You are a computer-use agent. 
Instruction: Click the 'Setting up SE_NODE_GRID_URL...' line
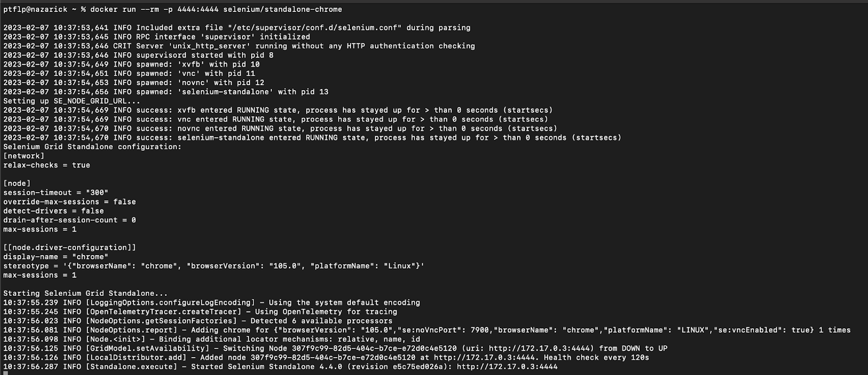click(x=72, y=101)
